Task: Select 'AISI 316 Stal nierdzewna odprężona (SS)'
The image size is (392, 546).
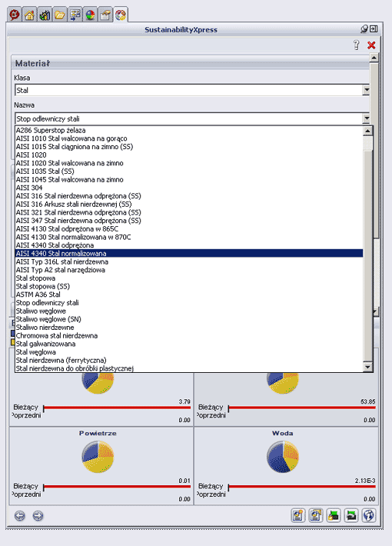Action: (189, 196)
